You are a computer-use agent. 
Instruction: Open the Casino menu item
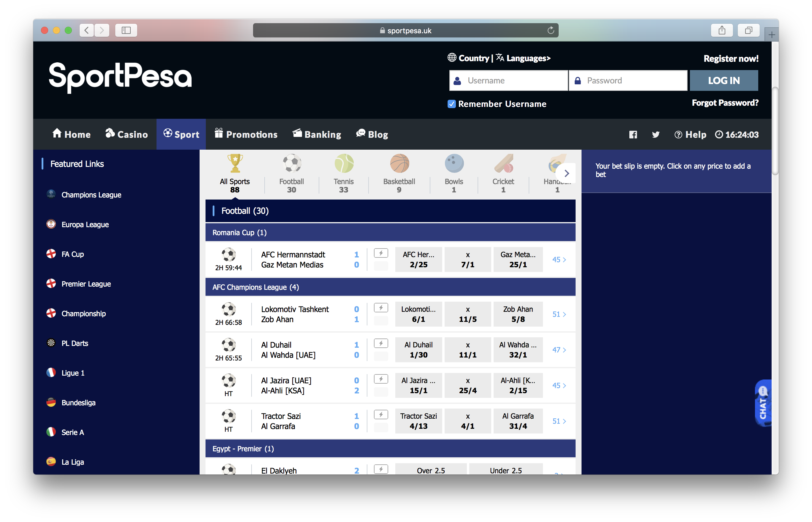click(x=126, y=134)
